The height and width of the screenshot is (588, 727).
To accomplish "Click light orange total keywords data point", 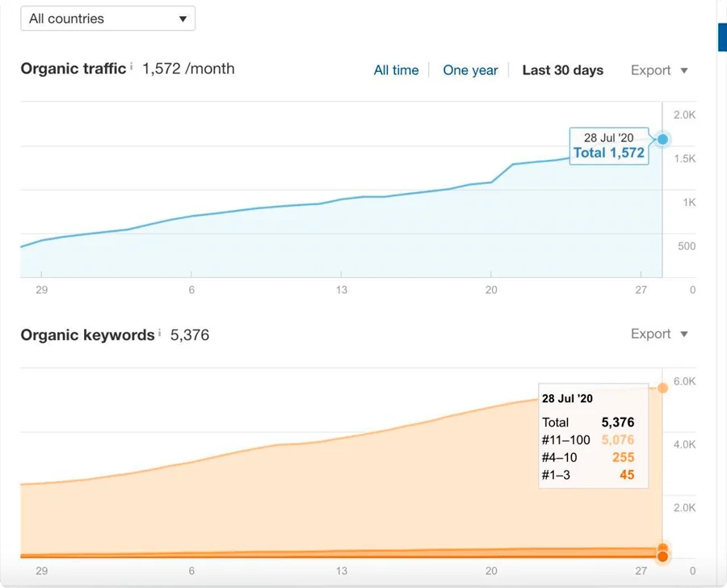I will 663,388.
